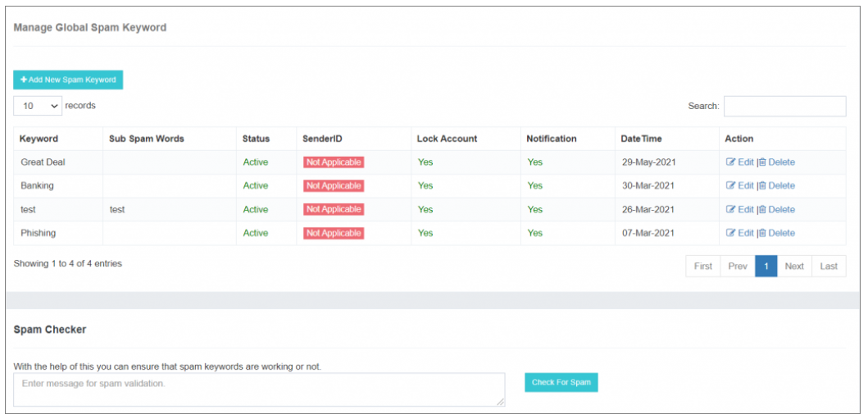Go to the Prev page
This screenshot has width=868, height=419.
tap(738, 266)
